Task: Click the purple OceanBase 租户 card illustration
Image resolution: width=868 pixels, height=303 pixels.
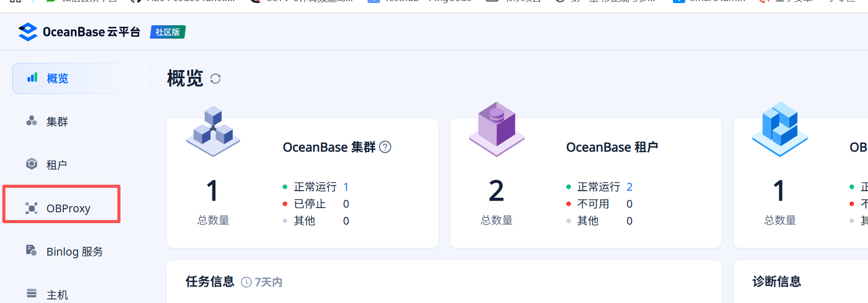Action: tap(497, 129)
